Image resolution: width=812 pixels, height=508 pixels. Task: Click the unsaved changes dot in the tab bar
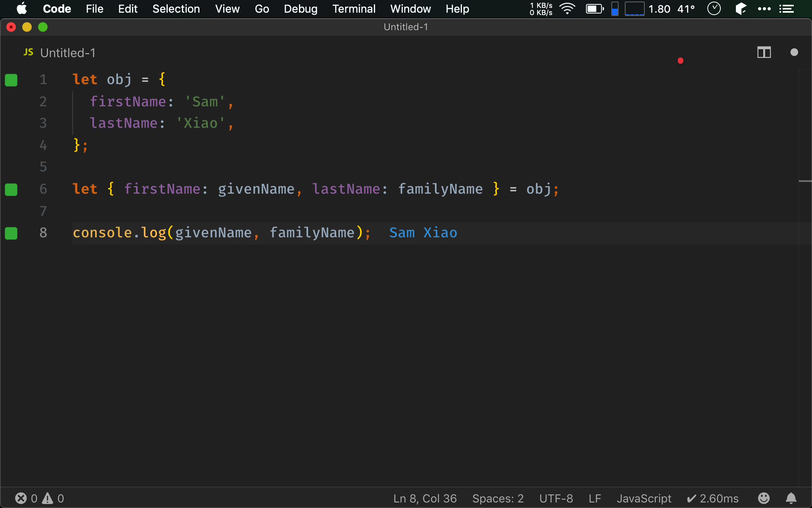click(x=794, y=52)
